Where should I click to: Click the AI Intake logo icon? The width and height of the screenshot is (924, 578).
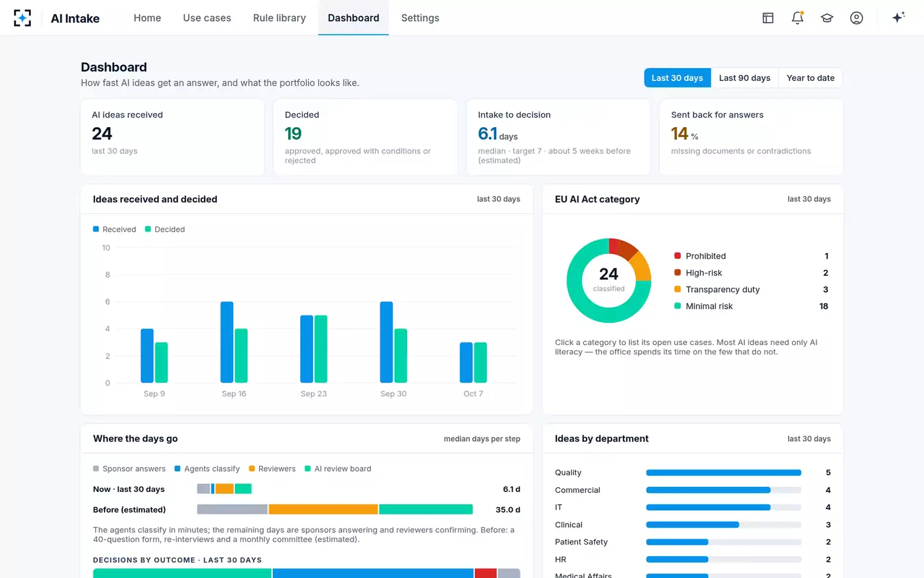[x=22, y=18]
